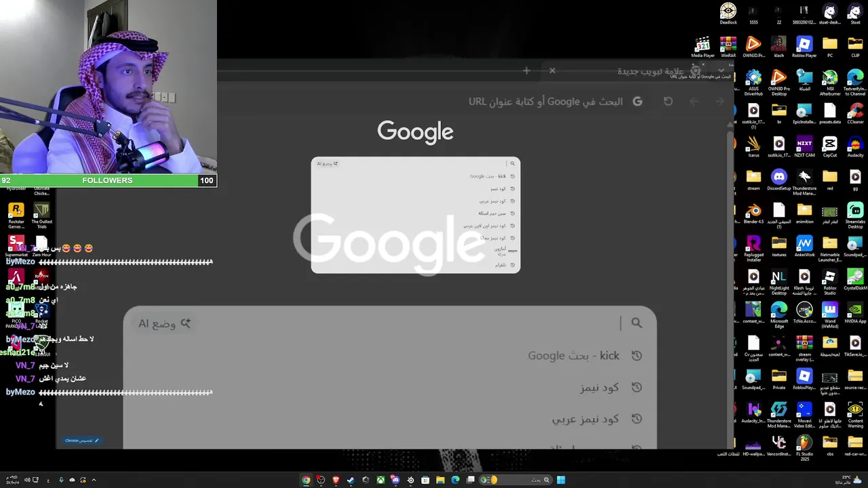Launch ASUS DriverHub from the desktop

753,81
